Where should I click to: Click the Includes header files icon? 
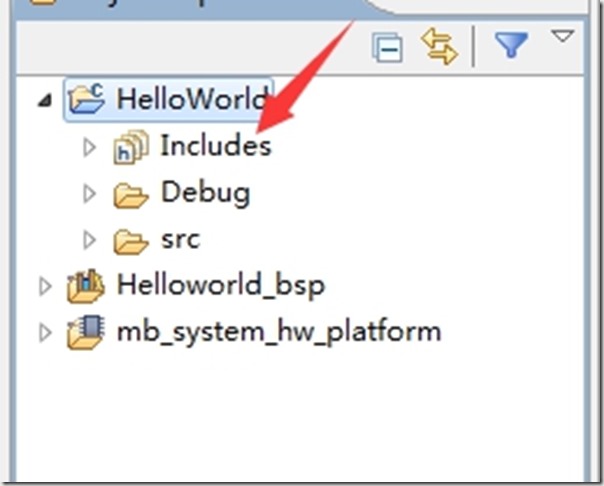coord(130,147)
